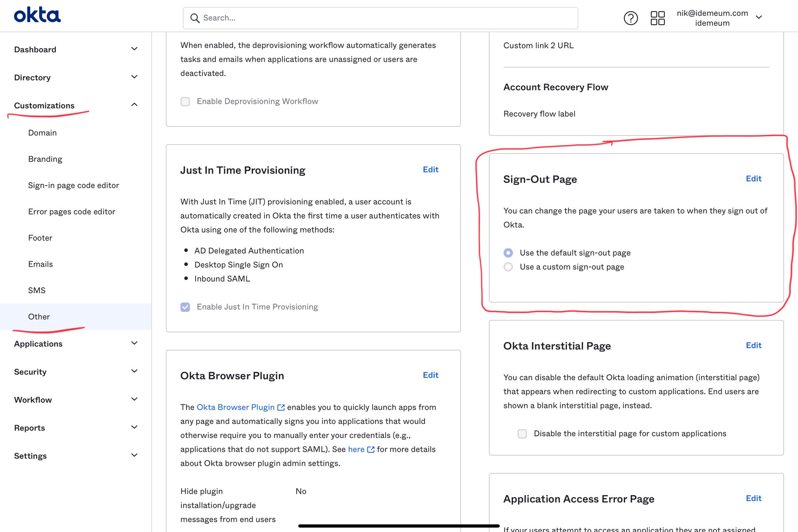Open Sign-in page code editor
The width and height of the screenshot is (798, 532).
point(73,185)
